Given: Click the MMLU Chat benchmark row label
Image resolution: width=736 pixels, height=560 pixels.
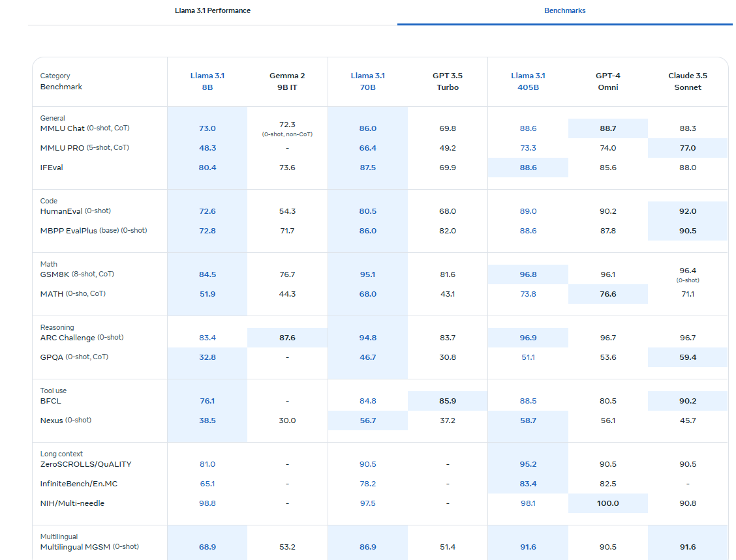Looking at the screenshot, I should point(85,128).
